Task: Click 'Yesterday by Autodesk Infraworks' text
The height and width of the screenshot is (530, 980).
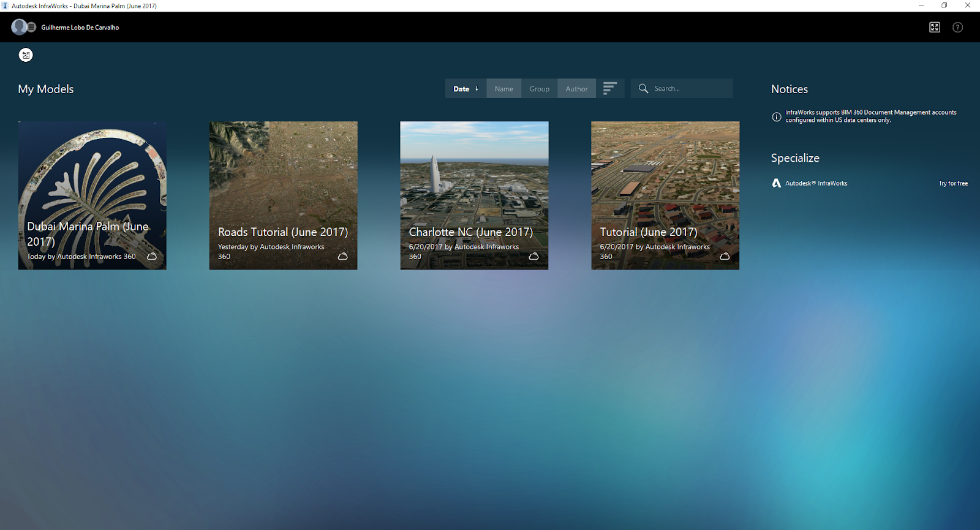Action: (271, 247)
